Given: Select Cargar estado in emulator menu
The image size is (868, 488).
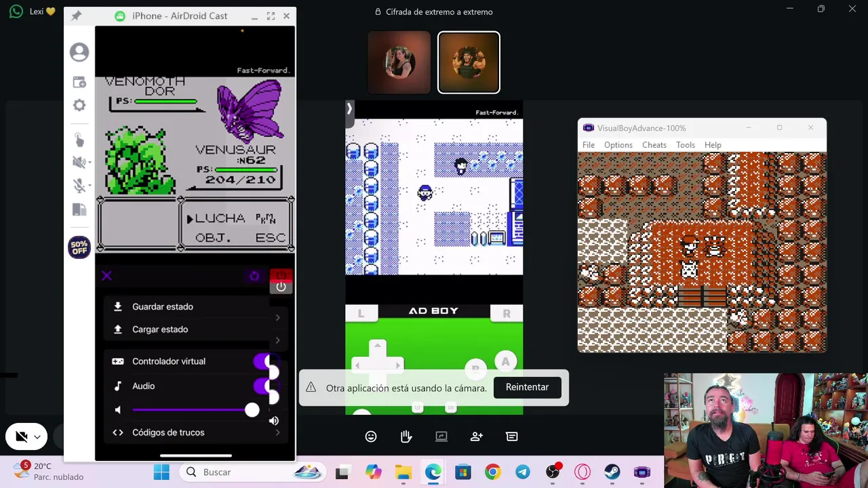Looking at the screenshot, I should point(160,329).
